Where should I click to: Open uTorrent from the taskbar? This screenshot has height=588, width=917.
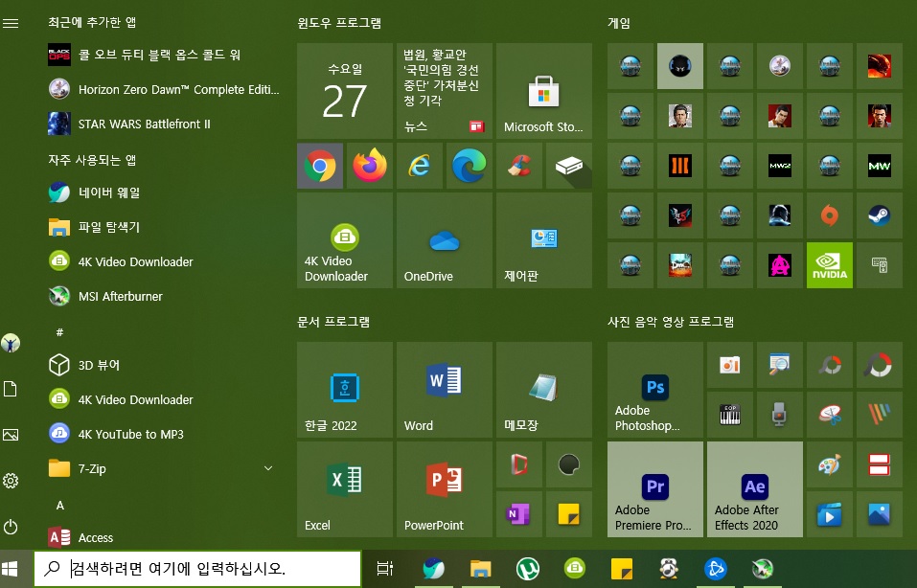[528, 569]
